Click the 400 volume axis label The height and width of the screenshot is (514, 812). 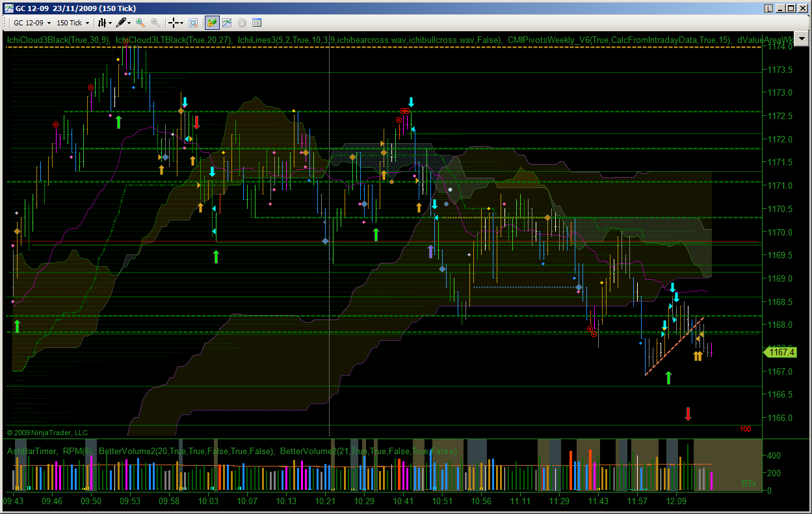click(774, 455)
